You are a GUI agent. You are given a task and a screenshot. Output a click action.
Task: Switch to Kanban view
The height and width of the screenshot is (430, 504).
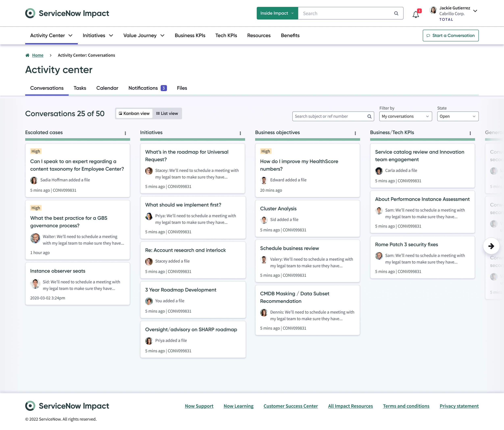point(134,113)
